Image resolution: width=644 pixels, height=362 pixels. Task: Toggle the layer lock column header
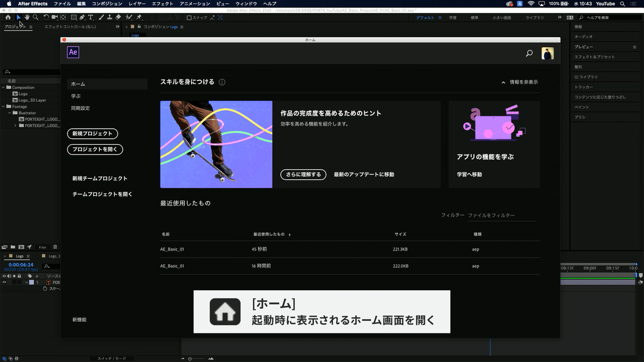coord(19,276)
